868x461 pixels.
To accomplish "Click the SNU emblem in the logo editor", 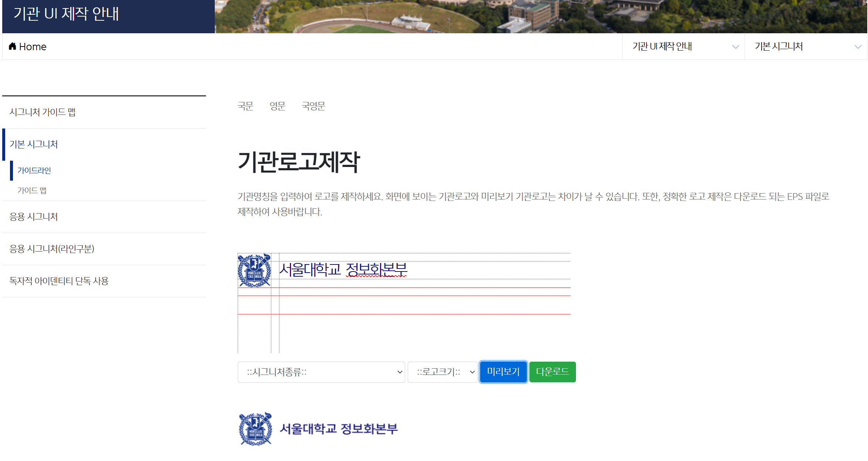I will tap(254, 270).
